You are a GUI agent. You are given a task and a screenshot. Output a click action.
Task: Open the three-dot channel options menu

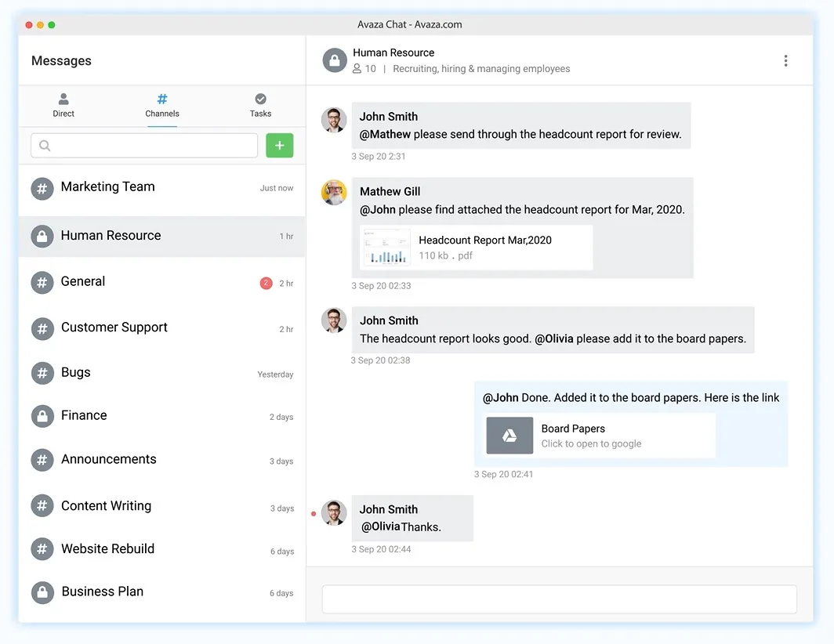(785, 61)
